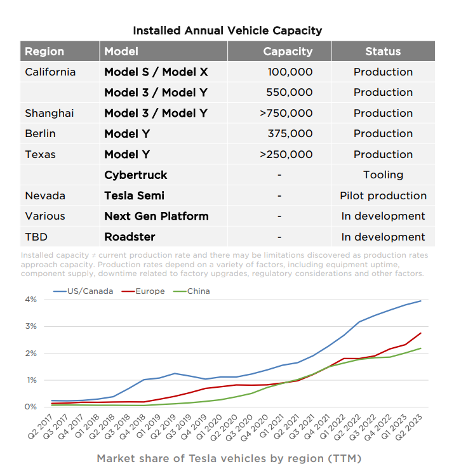Click the 'China' legend entry
Viewport: 454px width, 476px height.
tap(191, 291)
